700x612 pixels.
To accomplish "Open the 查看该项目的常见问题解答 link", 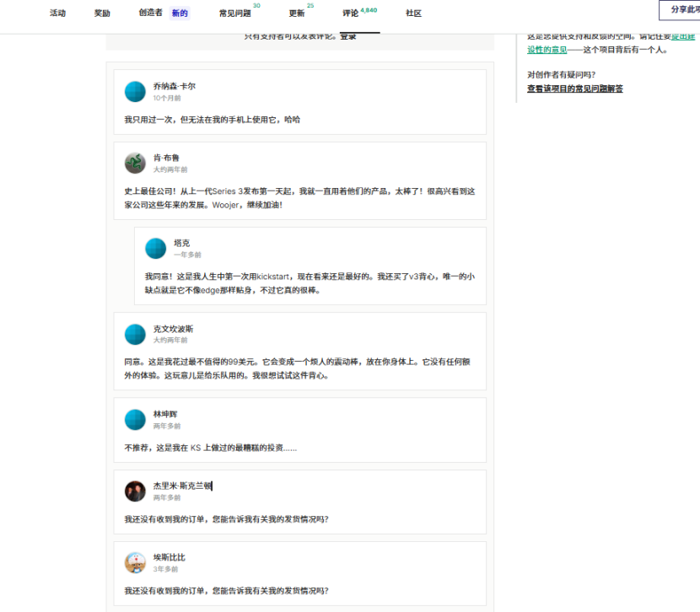I will (575, 89).
